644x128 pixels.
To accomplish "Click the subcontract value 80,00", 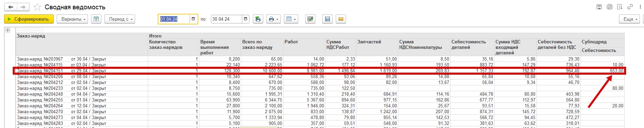I will coord(602,88).
